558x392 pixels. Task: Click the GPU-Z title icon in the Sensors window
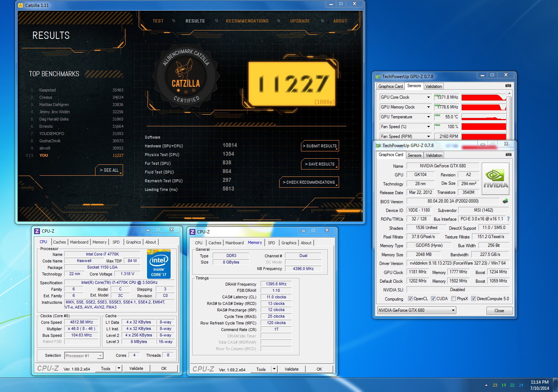(x=378, y=76)
